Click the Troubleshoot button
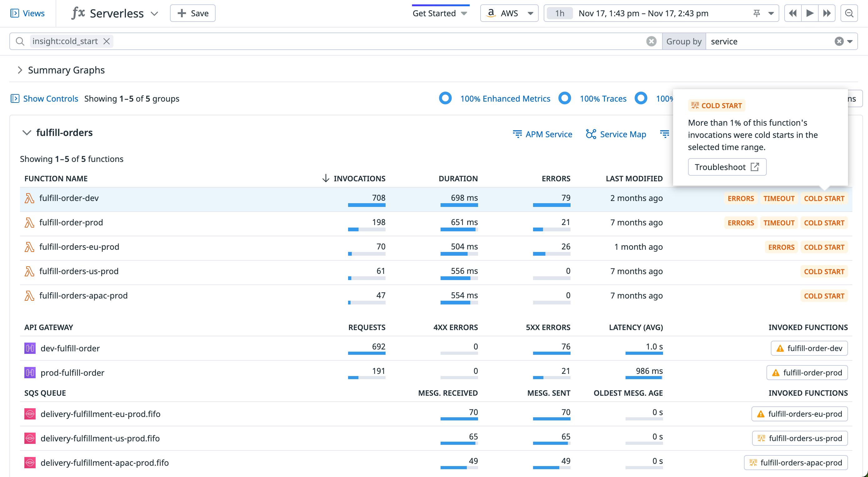868x477 pixels. (x=727, y=167)
